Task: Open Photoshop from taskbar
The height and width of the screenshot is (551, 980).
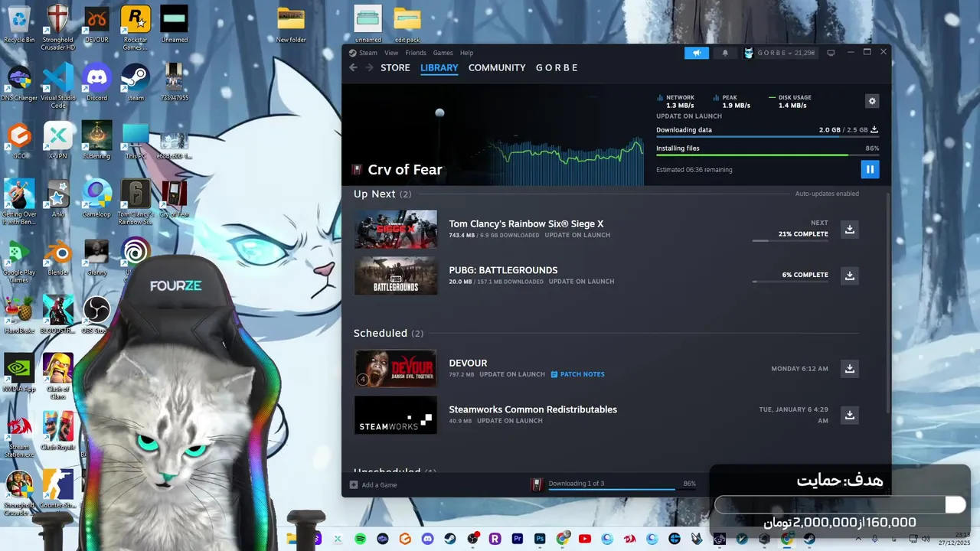Action: tap(540, 539)
